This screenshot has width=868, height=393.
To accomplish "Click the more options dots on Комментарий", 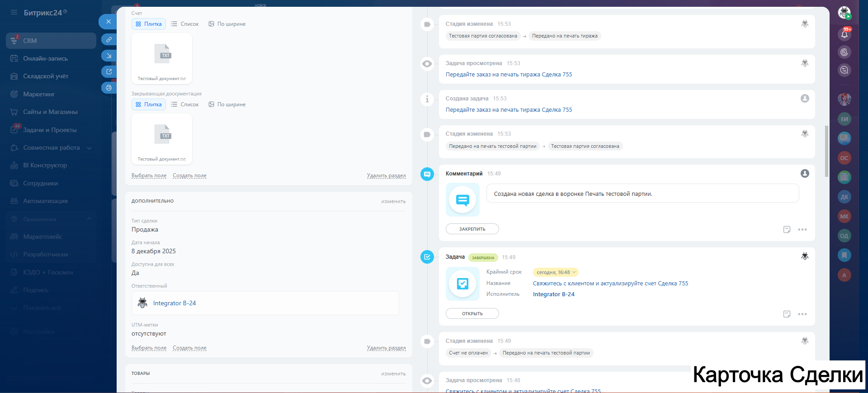I will pyautogui.click(x=802, y=230).
